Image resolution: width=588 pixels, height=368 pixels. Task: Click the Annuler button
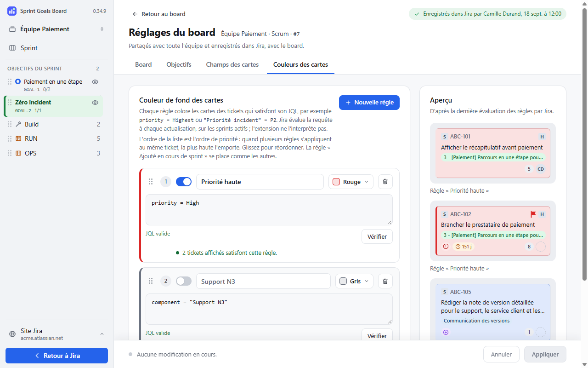501,354
